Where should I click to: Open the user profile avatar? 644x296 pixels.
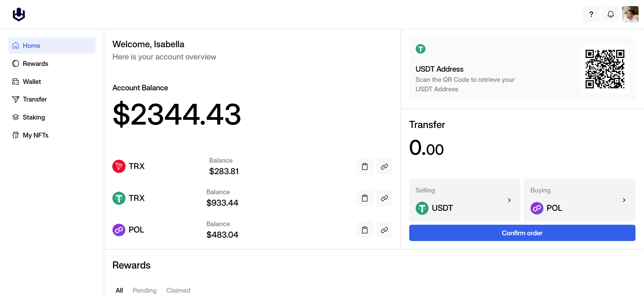coord(630,14)
